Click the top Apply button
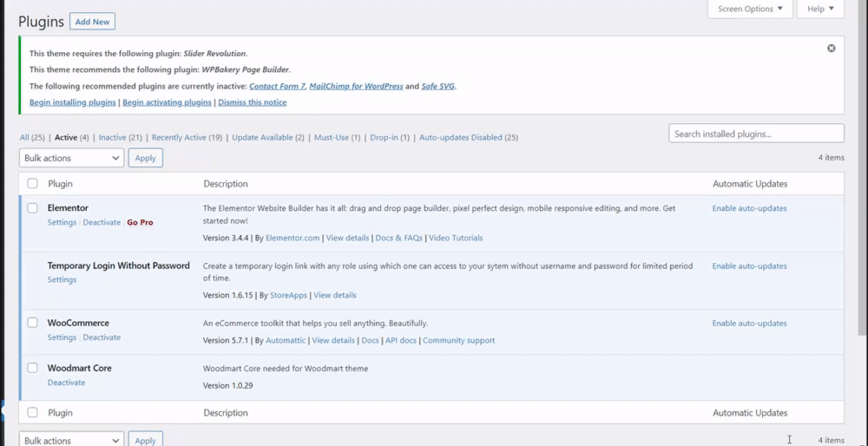This screenshot has width=868, height=446. point(146,158)
